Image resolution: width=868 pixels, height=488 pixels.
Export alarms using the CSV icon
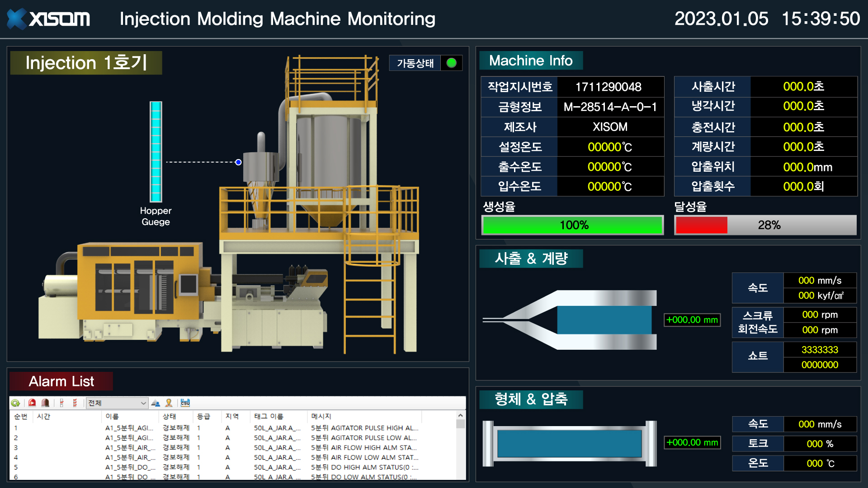coord(185,403)
